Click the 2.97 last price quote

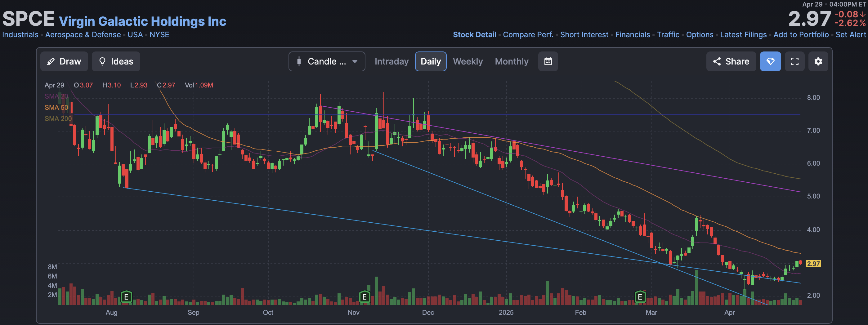click(809, 19)
